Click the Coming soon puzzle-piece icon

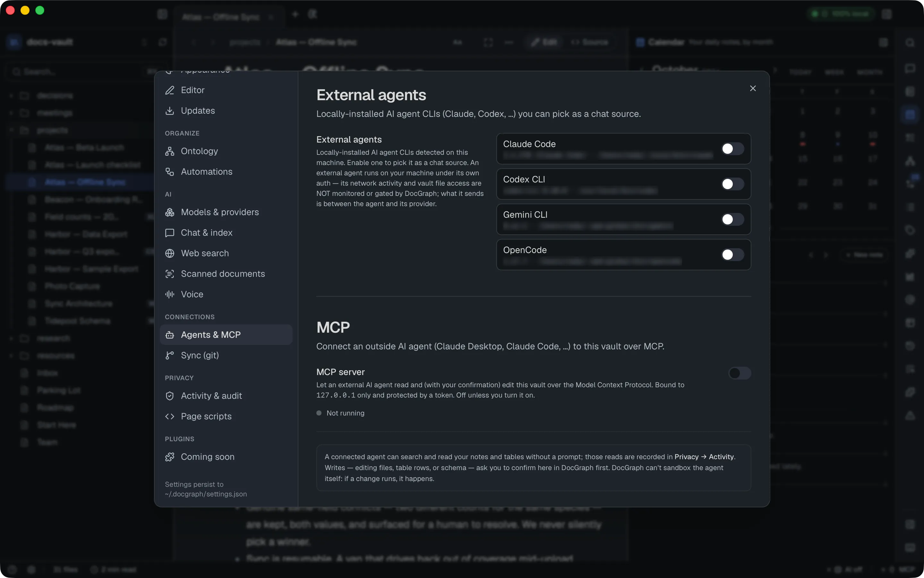(x=169, y=457)
